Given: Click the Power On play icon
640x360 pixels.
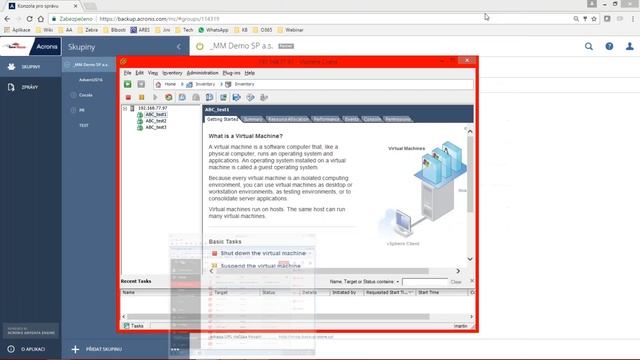Looking at the screenshot, I should tap(155, 98).
